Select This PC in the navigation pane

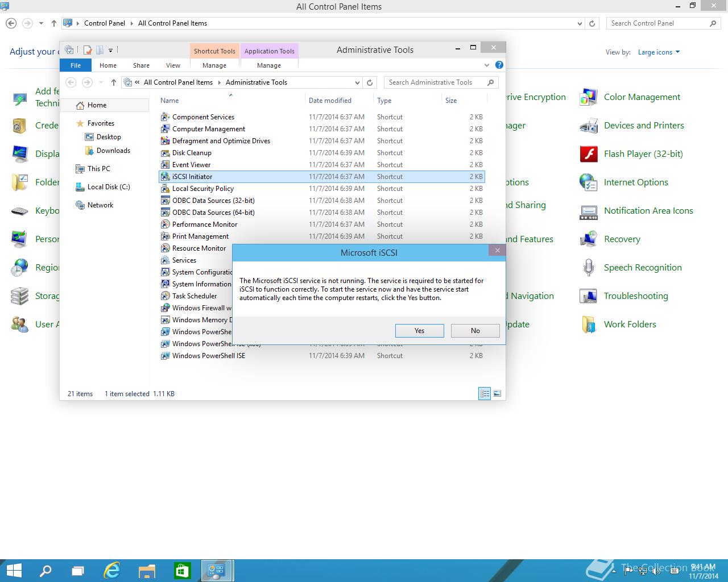pos(93,169)
